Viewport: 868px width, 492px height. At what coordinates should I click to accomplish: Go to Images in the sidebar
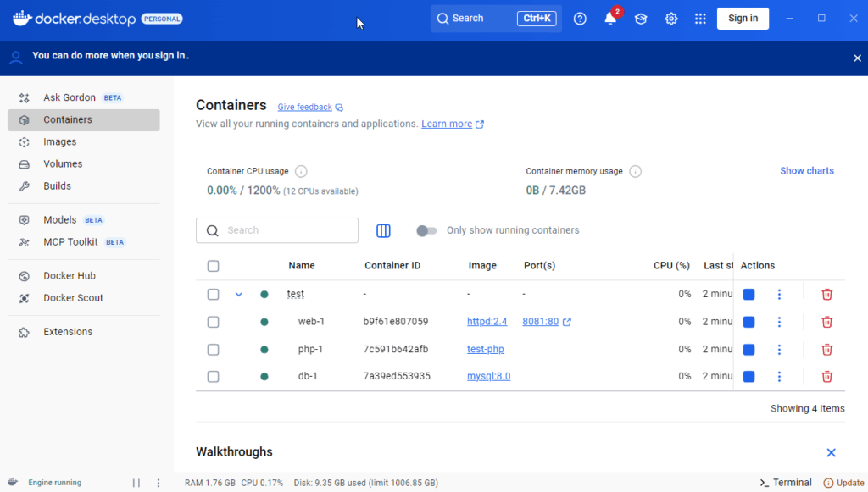tap(60, 142)
